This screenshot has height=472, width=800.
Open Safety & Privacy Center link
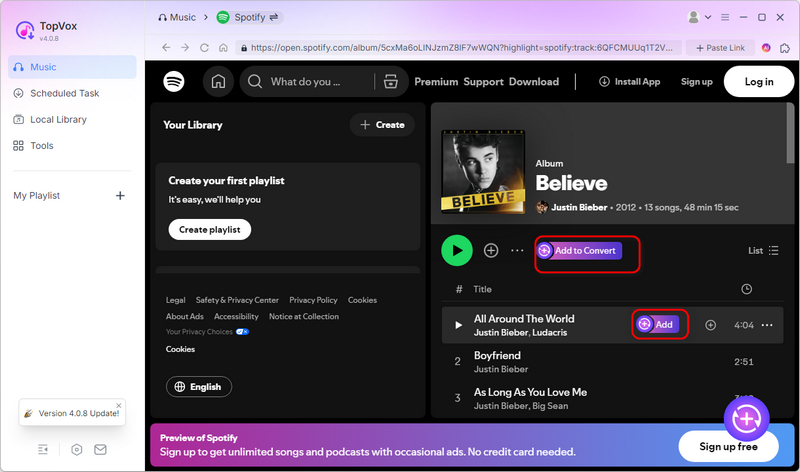pos(237,300)
